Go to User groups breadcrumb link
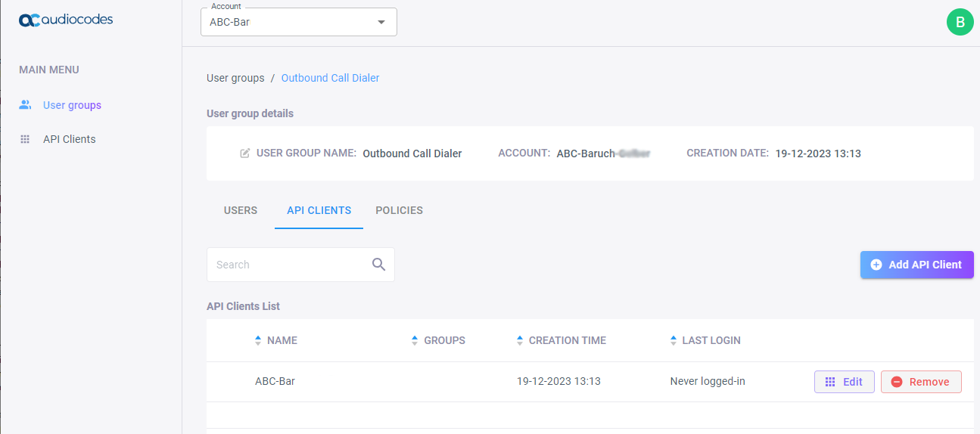This screenshot has height=434, width=980. click(235, 78)
